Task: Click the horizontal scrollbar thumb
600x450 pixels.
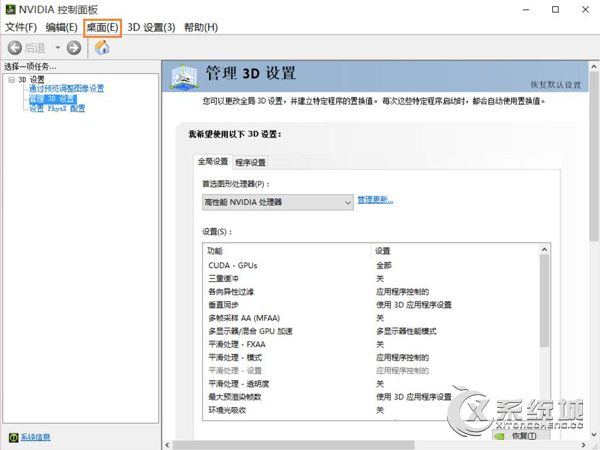Action: pyautogui.click(x=293, y=445)
